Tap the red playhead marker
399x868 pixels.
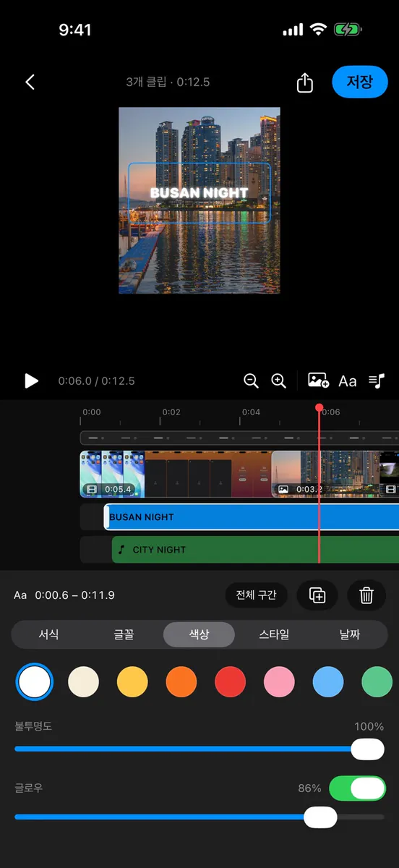coord(319,408)
